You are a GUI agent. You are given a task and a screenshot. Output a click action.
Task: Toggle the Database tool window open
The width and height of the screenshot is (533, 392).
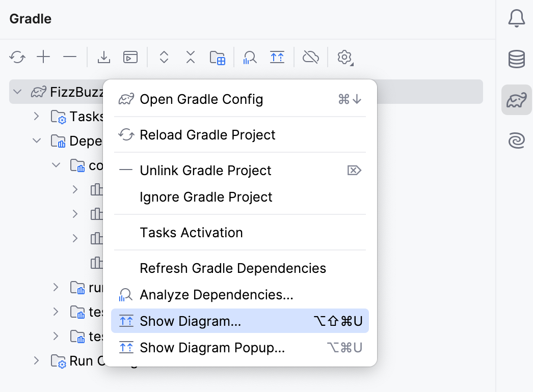516,59
